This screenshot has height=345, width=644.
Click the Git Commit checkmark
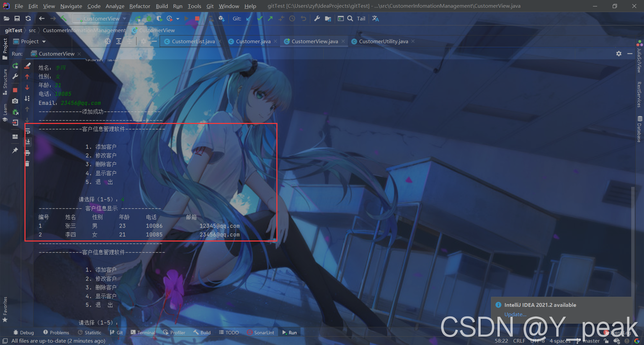(x=260, y=18)
